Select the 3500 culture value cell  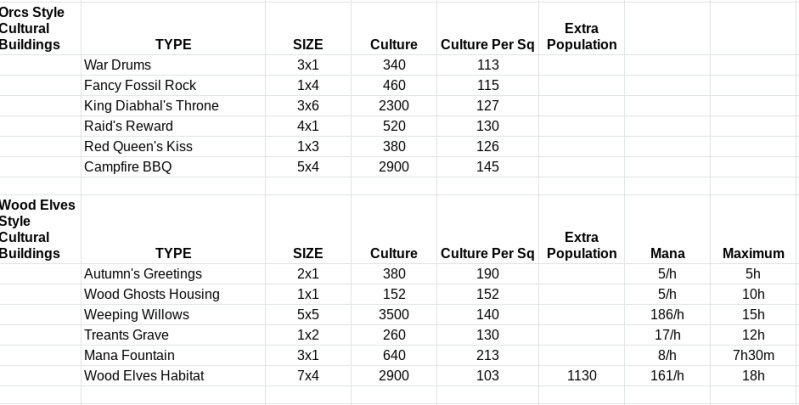click(393, 314)
